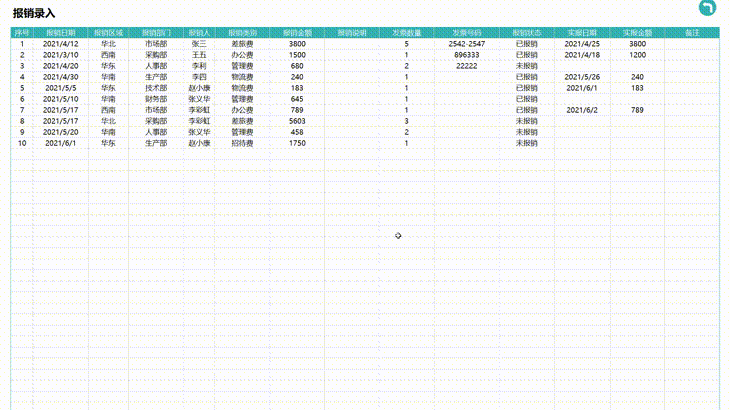Viewport: 730px width, 410px height.
Task: Select date cell 2021/4/12
Action: point(61,44)
